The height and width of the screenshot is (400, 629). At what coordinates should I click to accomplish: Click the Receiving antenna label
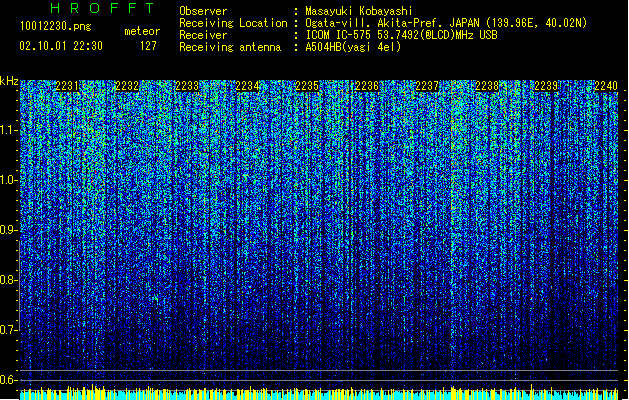coord(230,47)
